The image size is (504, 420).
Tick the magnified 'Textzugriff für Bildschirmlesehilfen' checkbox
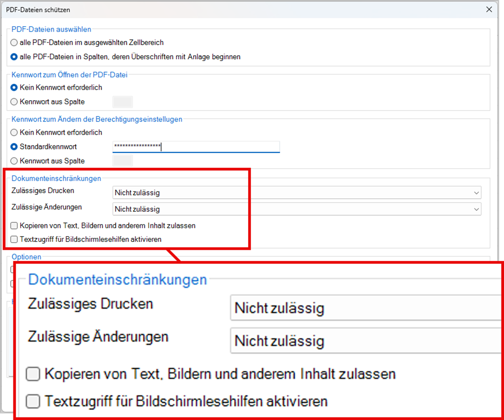(33, 401)
